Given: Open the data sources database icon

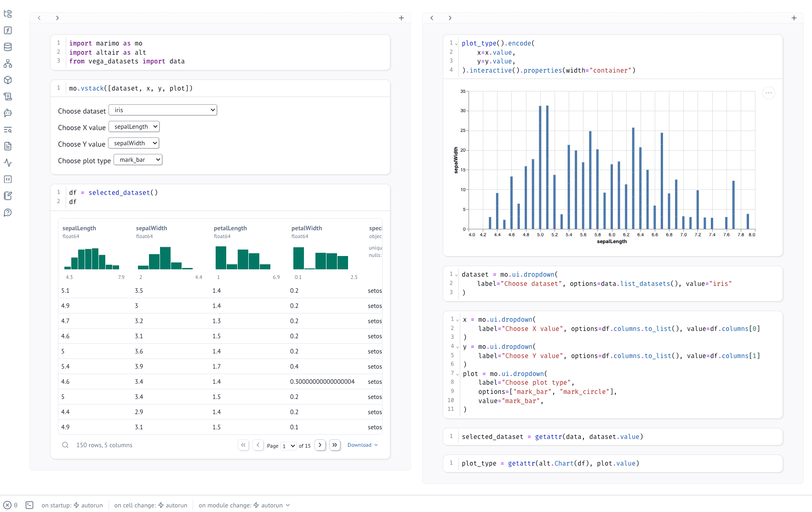Looking at the screenshot, I should [x=8, y=47].
